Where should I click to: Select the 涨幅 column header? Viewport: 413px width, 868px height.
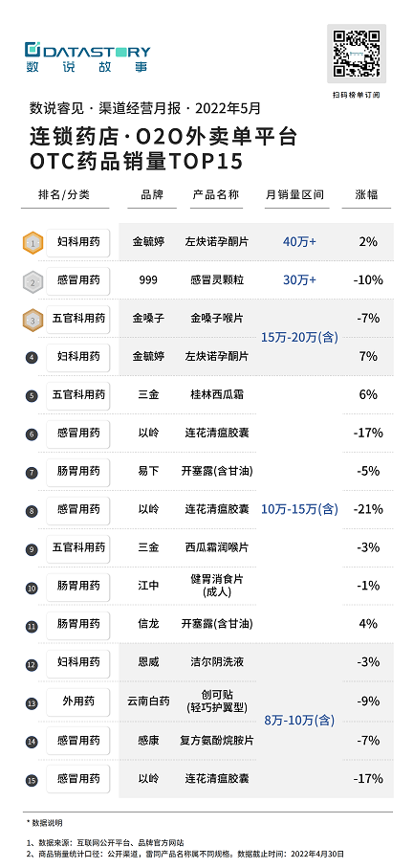pyautogui.click(x=366, y=195)
